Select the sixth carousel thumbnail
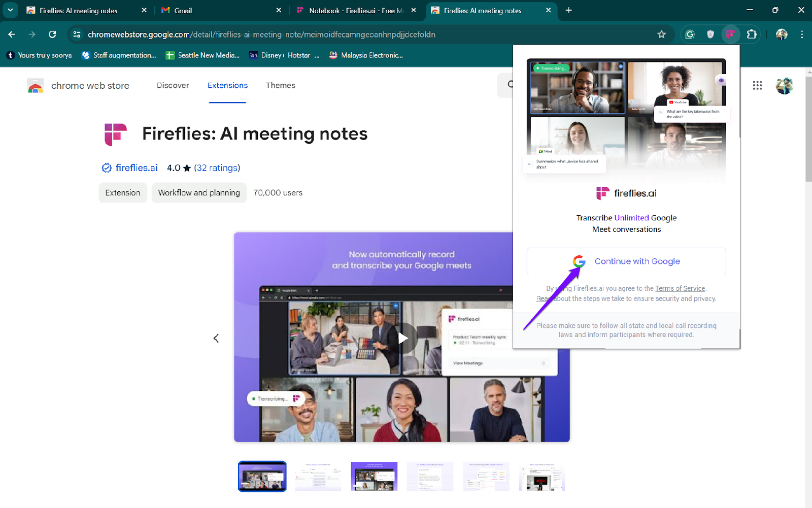This screenshot has height=508, width=812. click(x=542, y=477)
